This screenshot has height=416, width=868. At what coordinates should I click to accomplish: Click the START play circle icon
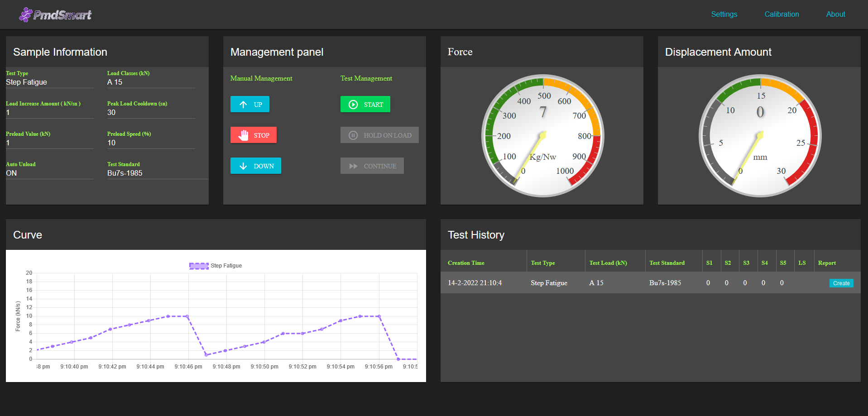[353, 105]
